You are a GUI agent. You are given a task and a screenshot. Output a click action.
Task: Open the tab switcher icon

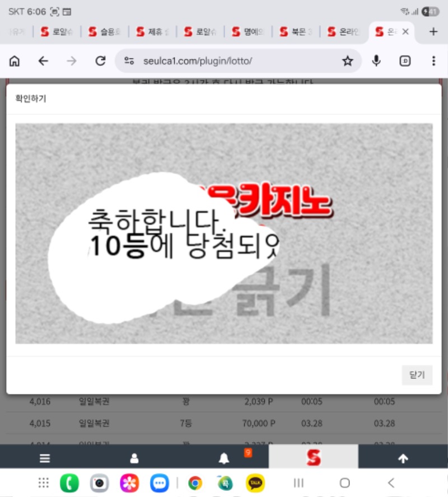pos(405,61)
